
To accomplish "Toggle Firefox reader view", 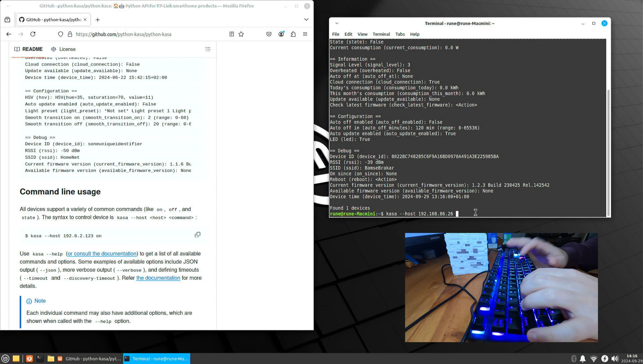I will click(232, 34).
